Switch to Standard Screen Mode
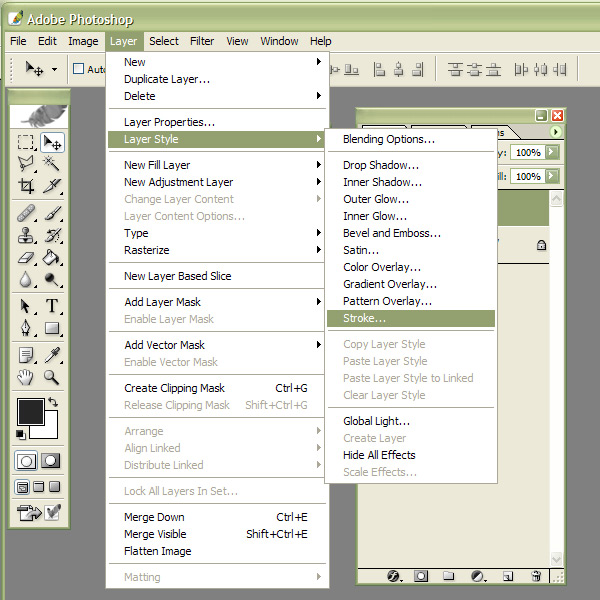 (23, 487)
